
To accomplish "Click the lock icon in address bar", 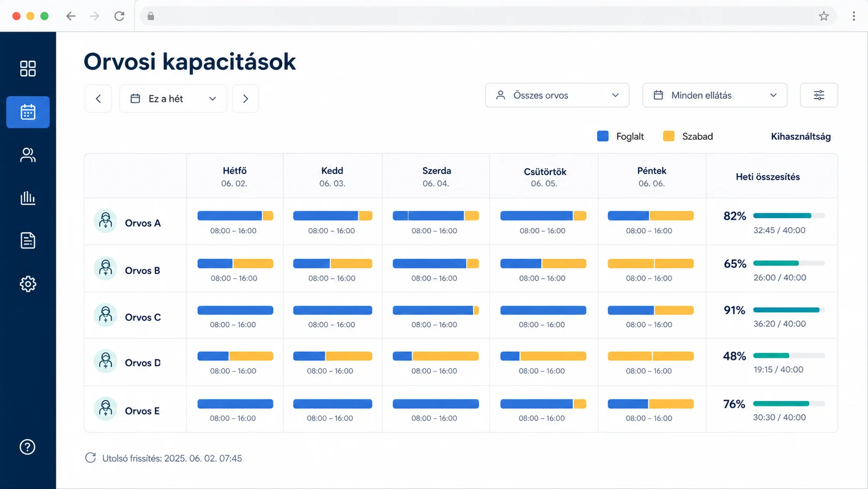I will (151, 16).
